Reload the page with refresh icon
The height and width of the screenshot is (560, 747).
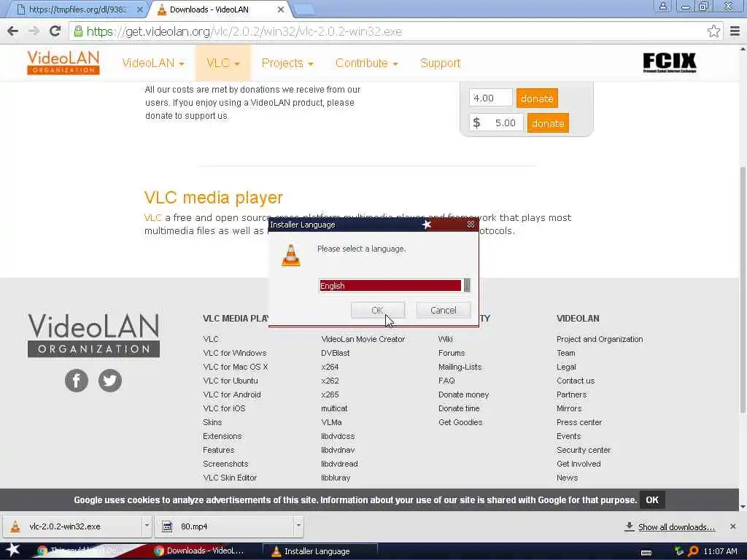(55, 31)
